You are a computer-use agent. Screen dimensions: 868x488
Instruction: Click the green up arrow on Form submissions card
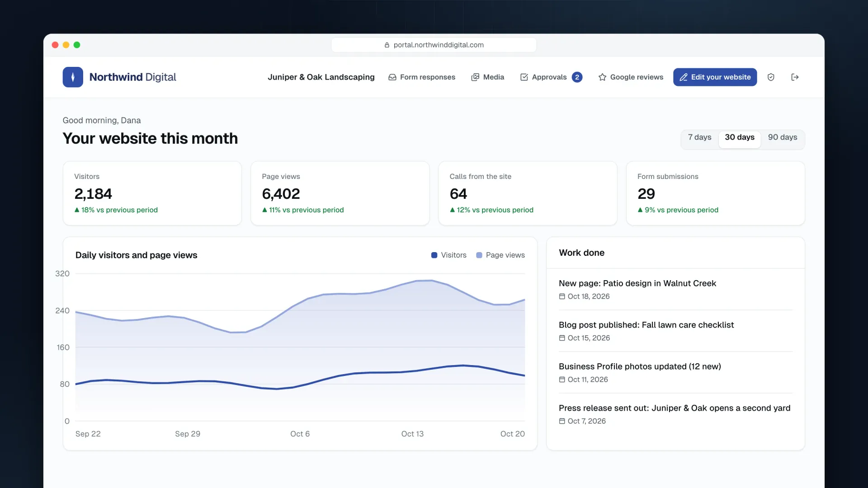pyautogui.click(x=640, y=210)
